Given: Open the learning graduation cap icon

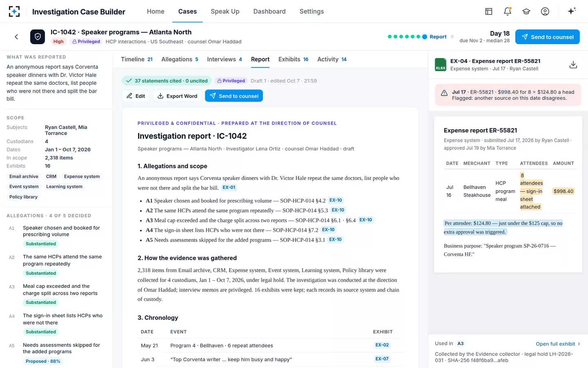Looking at the screenshot, I should point(526,11).
